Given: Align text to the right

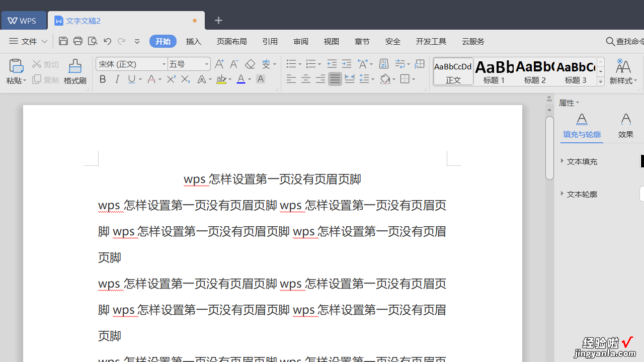Looking at the screenshot, I should pyautogui.click(x=320, y=79).
